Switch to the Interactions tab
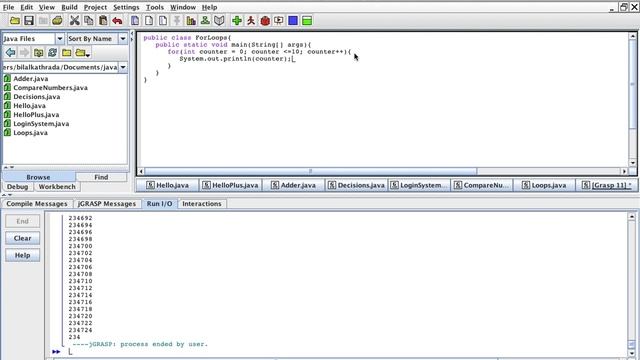 [x=202, y=204]
